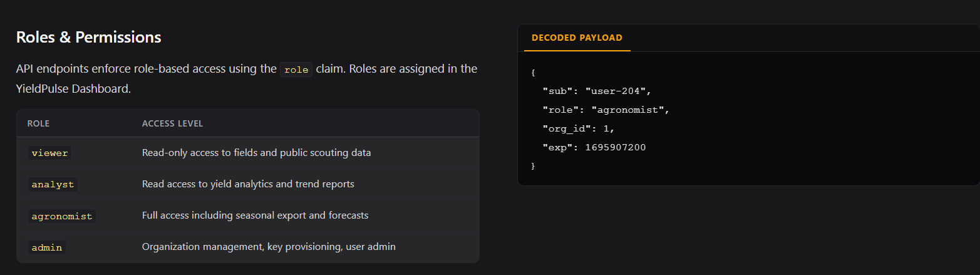Click the "org_id": 1 payload line

tap(579, 128)
